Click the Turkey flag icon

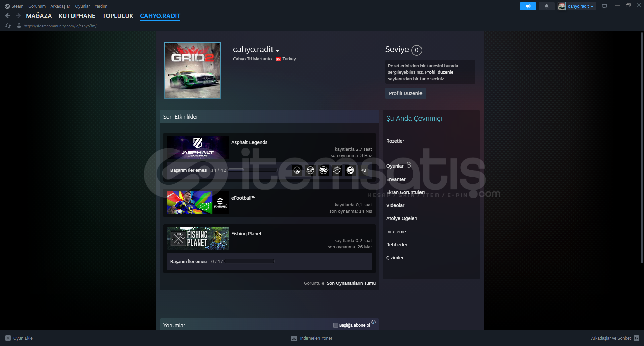(x=279, y=59)
